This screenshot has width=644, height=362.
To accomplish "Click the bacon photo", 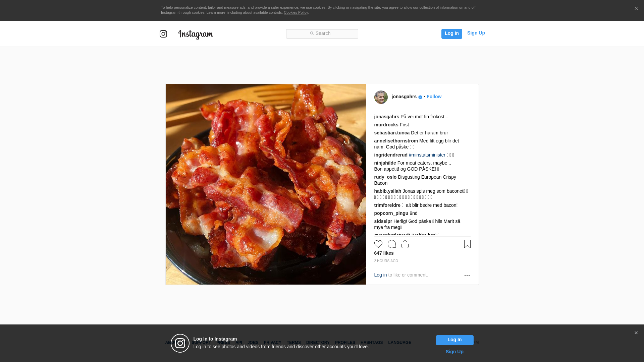I will point(266,184).
